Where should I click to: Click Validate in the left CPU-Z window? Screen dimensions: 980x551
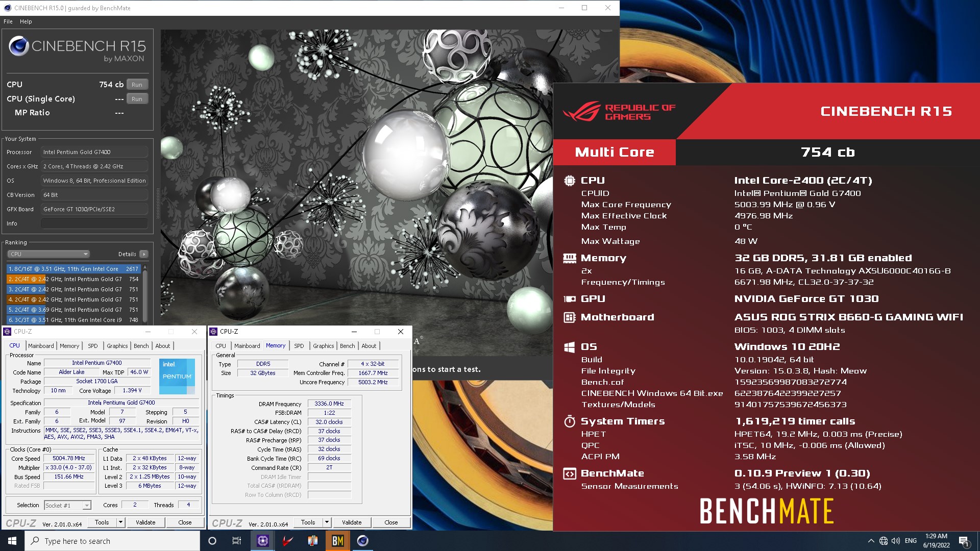click(145, 522)
